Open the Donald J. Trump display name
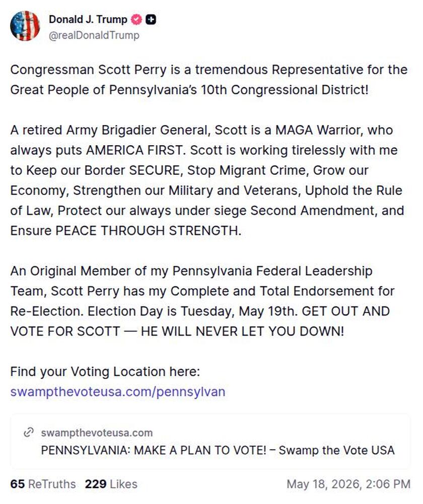The image size is (423, 504). [x=88, y=20]
